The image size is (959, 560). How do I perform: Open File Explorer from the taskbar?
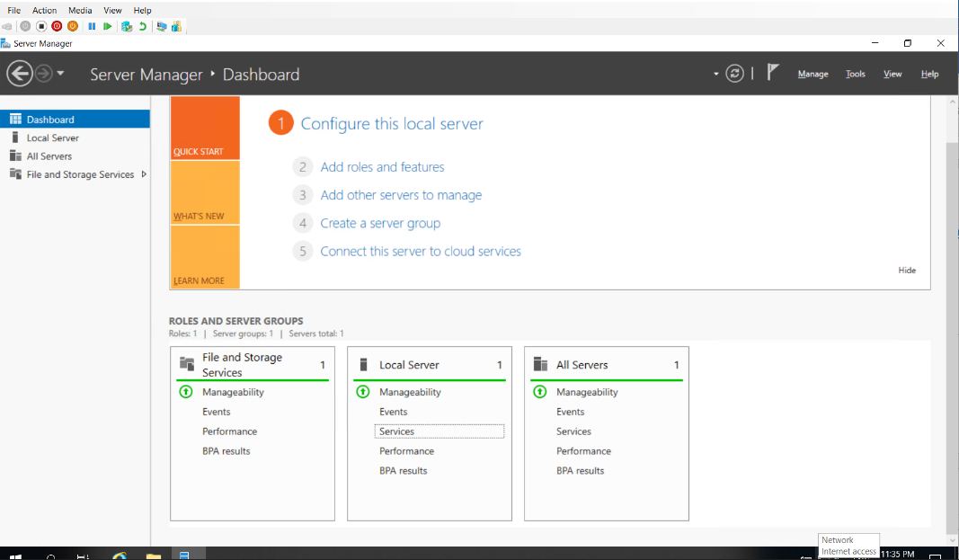(154, 555)
